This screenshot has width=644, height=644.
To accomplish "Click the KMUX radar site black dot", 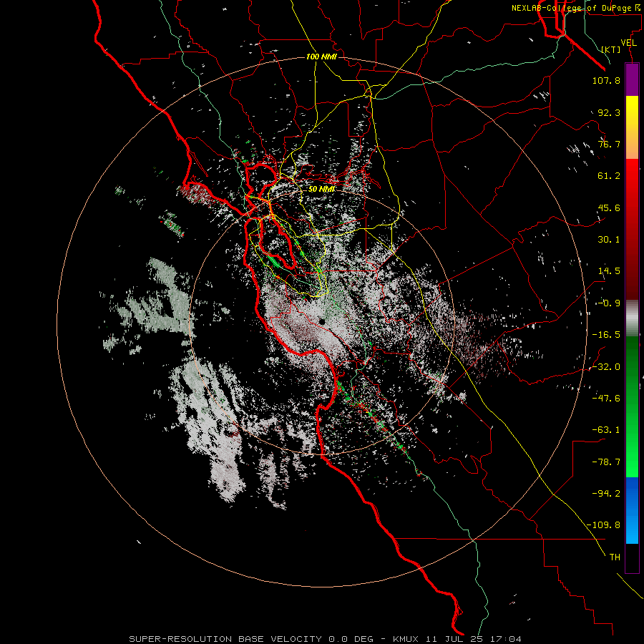I will click(x=323, y=321).
